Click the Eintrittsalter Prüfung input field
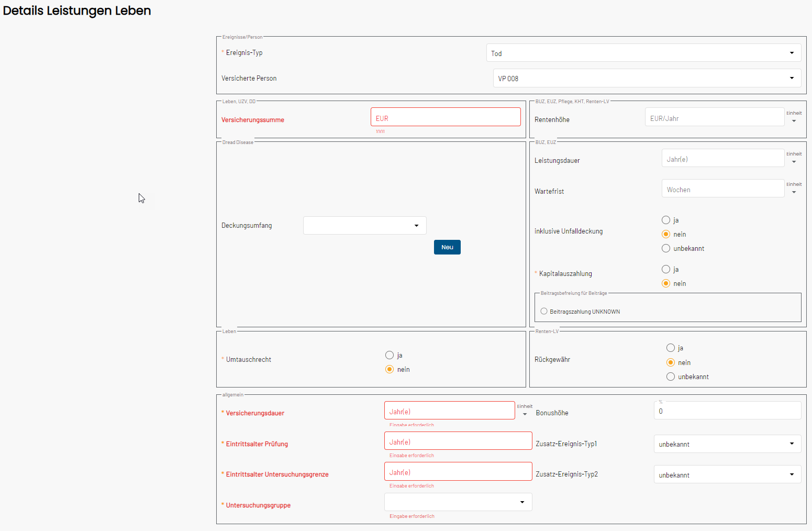 click(458, 441)
